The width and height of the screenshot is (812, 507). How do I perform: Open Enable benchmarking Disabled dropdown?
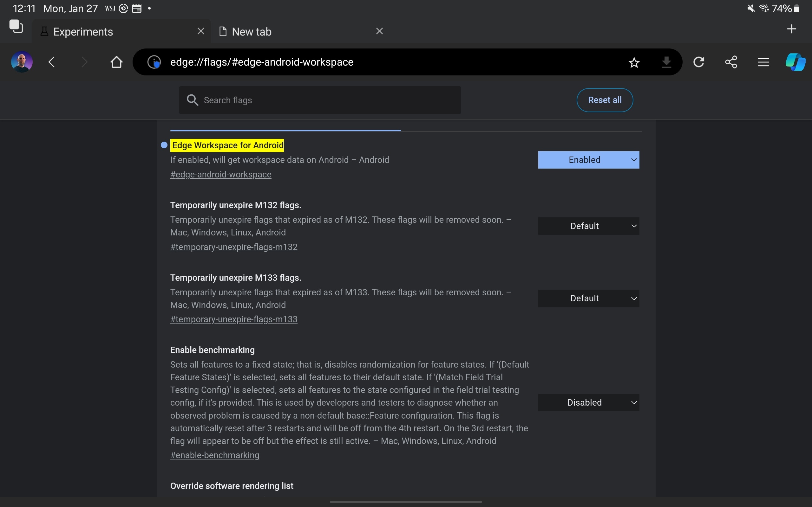(x=588, y=402)
